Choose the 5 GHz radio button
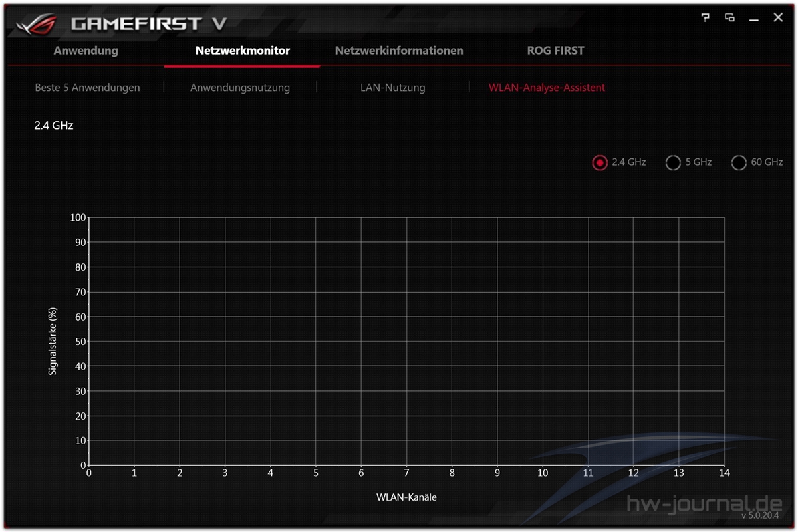798x532 pixels. [673, 162]
